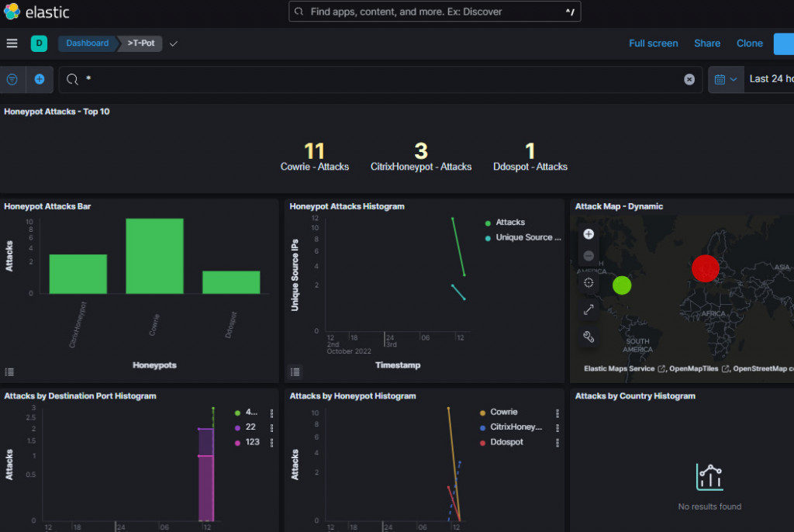794x532 pixels.
Task: Toggle legend in Honeypot Attacks Bar panel
Action: (x=9, y=372)
